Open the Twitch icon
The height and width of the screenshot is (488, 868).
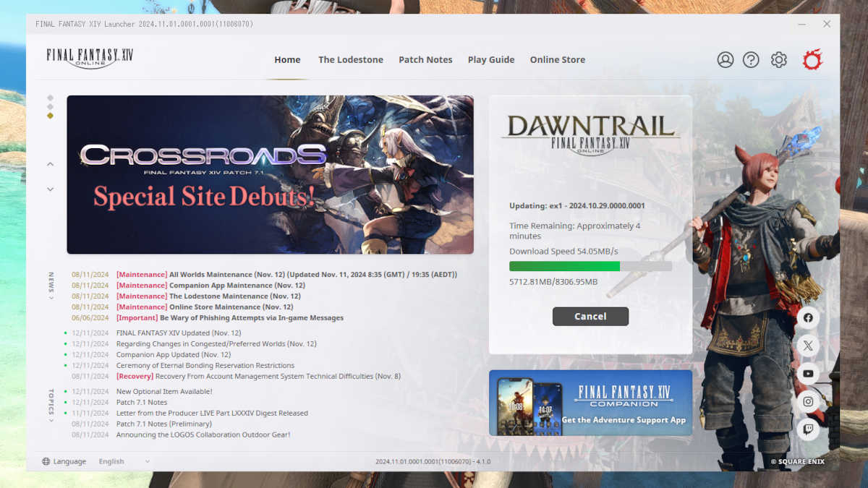pyautogui.click(x=808, y=429)
